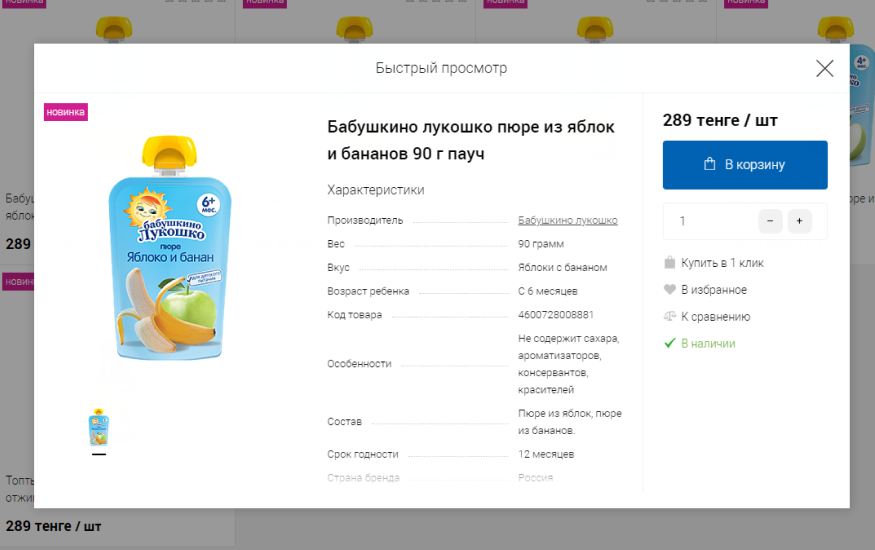
Task: Click the Производитель label
Action: [x=365, y=220]
